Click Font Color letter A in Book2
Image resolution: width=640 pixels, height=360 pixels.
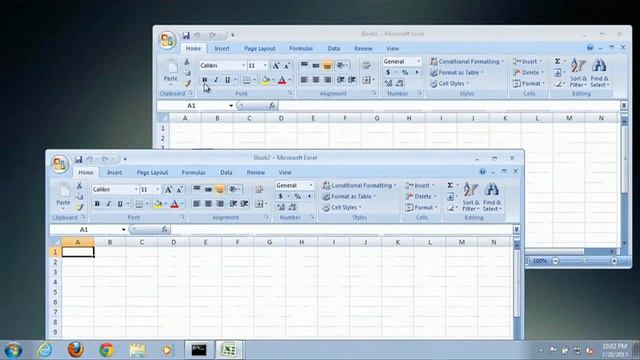175,204
